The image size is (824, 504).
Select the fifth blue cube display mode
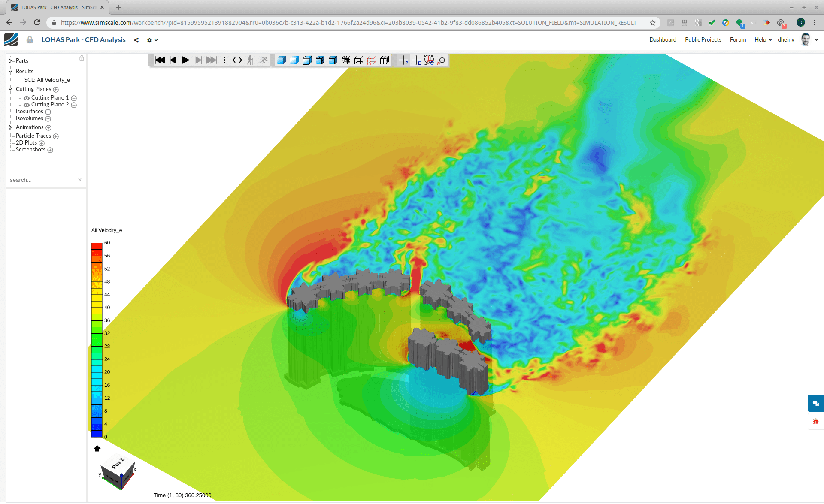click(333, 60)
